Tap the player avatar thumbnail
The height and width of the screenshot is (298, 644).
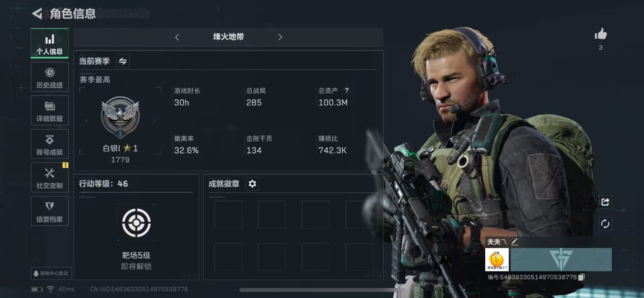497,259
